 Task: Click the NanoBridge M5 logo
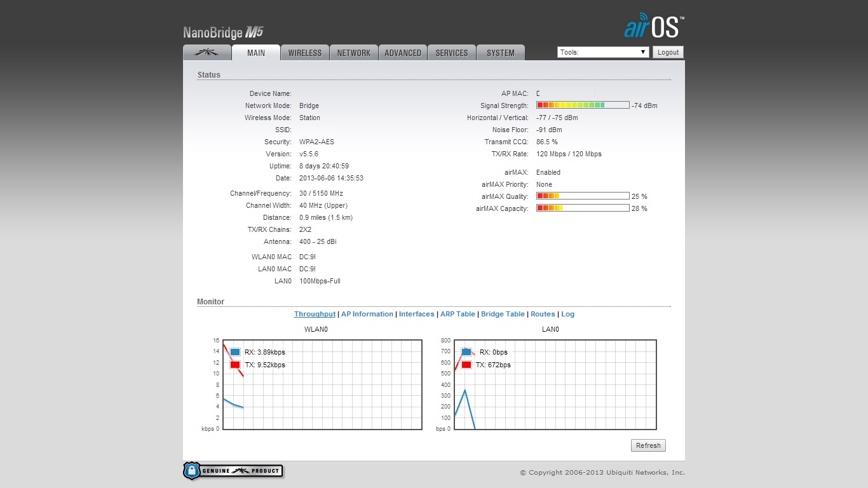pos(223,33)
